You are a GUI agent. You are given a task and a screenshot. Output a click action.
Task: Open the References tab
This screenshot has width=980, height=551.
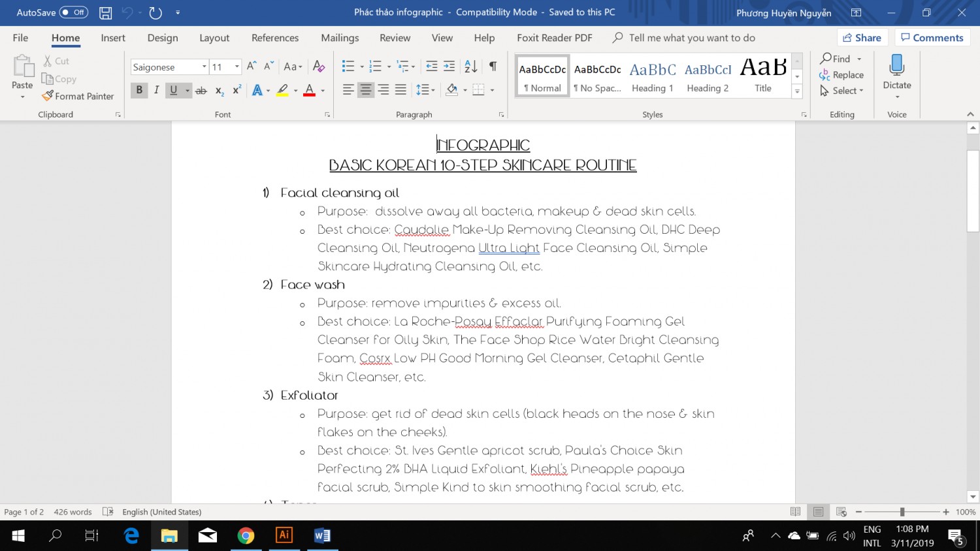click(x=275, y=38)
